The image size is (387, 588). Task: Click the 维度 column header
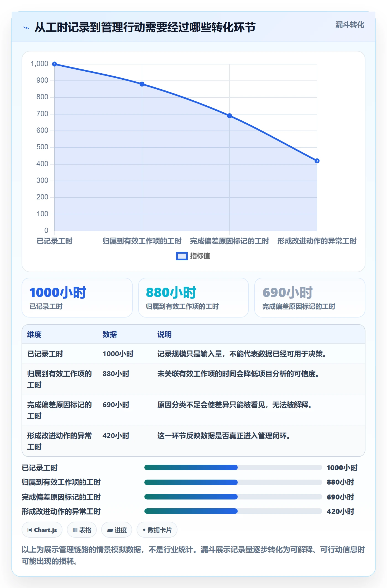click(x=34, y=334)
